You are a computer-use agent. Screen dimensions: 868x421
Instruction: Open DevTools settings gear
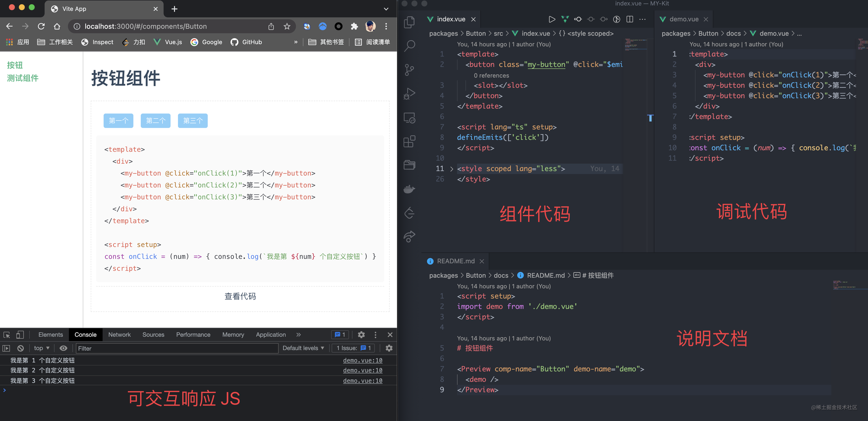(x=361, y=335)
